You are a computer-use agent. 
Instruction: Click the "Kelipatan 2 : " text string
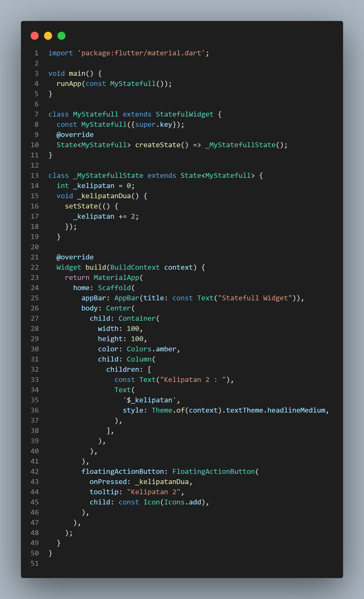point(193,380)
